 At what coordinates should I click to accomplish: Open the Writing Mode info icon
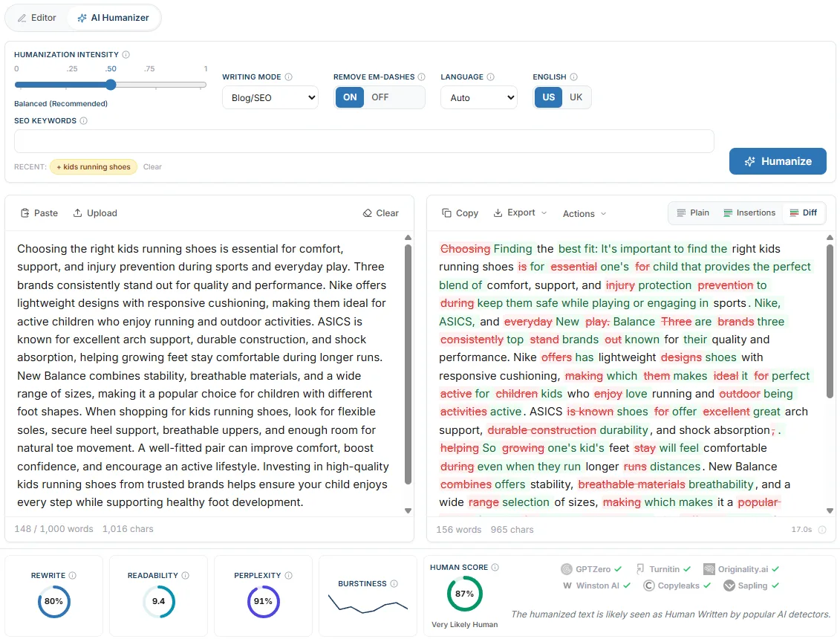(289, 77)
